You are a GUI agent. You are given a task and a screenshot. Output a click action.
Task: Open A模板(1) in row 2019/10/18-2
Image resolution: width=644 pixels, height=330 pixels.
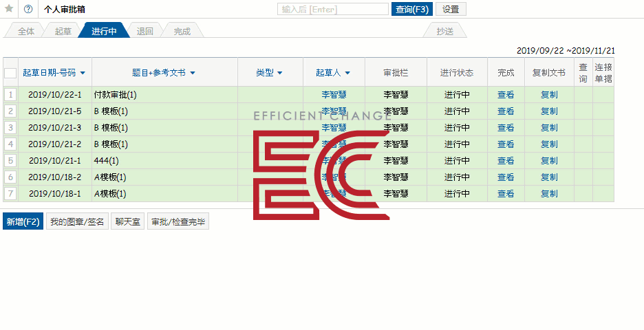point(110,177)
